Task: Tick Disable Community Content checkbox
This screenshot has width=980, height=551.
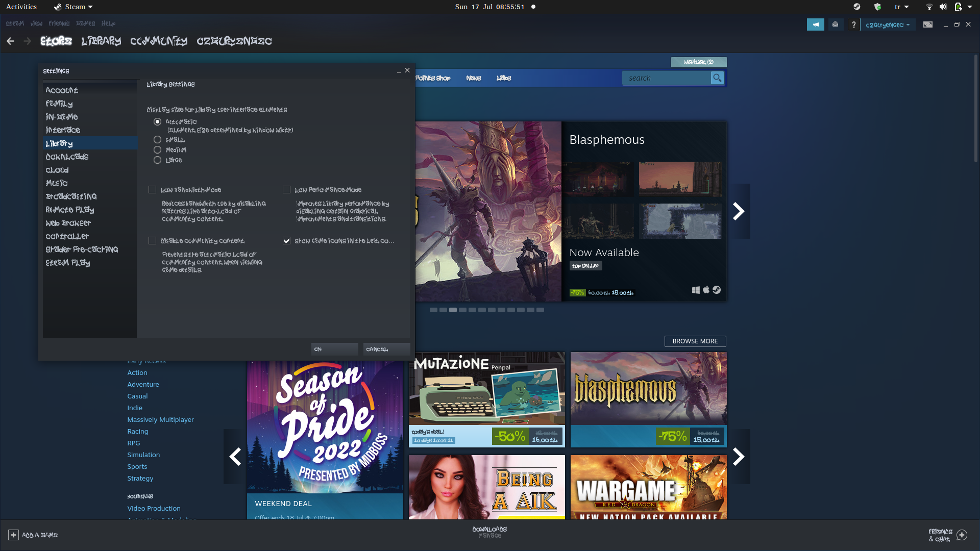Action: click(x=152, y=241)
